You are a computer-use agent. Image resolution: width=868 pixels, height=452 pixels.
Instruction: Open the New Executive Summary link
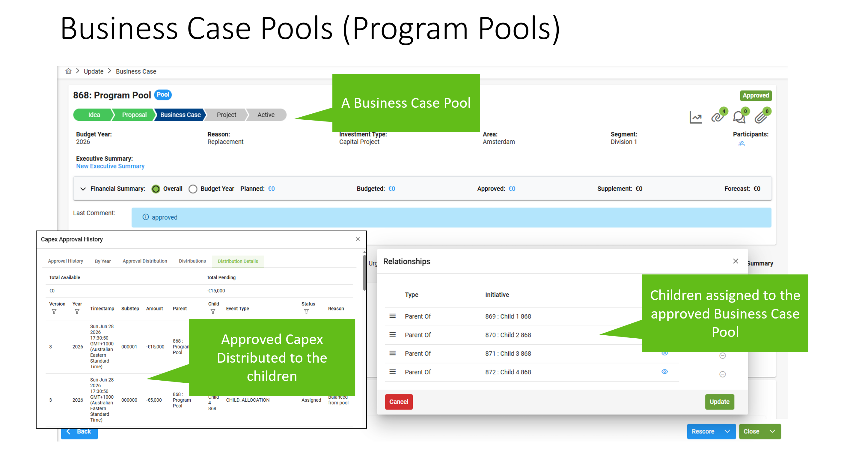[110, 166]
